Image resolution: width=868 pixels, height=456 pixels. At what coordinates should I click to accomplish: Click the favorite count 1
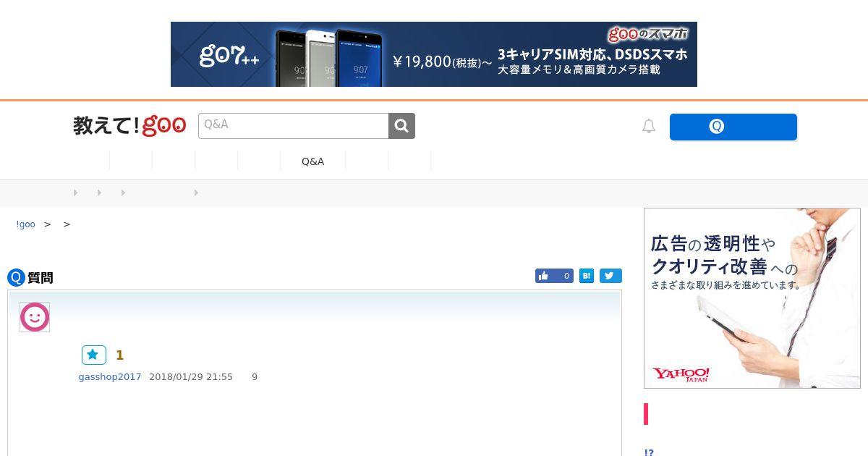(120, 355)
